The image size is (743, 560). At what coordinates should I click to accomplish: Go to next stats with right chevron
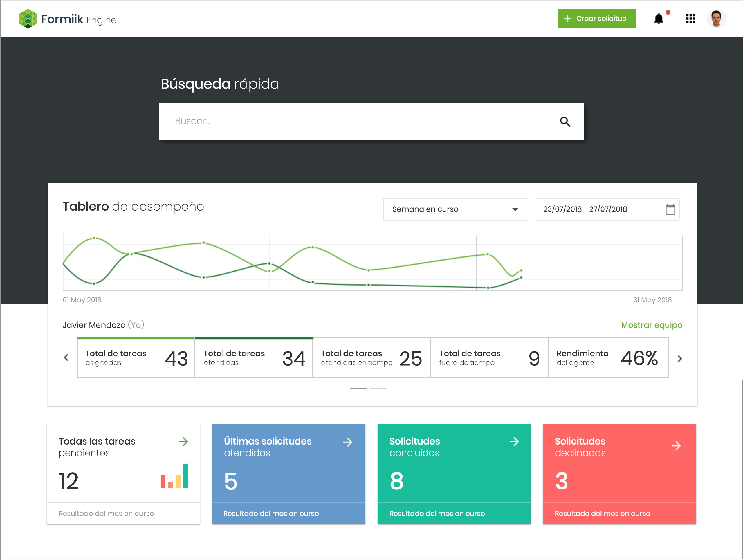[679, 359]
